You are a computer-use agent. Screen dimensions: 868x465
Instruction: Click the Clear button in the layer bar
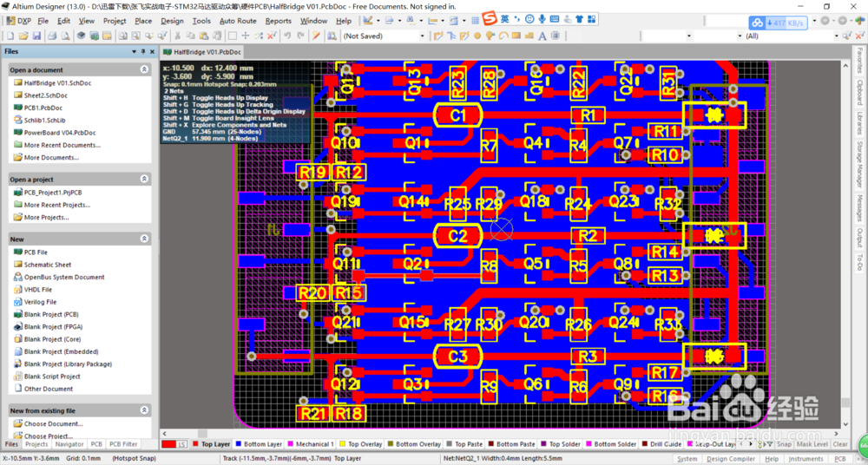[x=839, y=444]
